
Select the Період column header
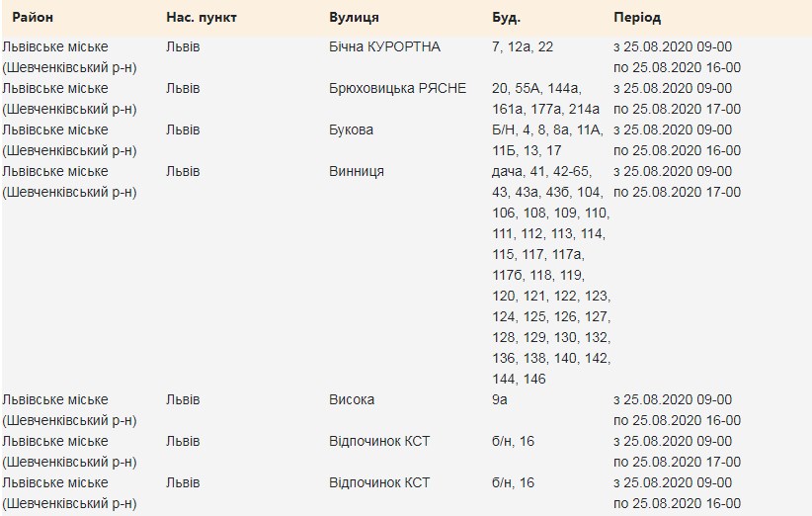pyautogui.click(x=637, y=19)
